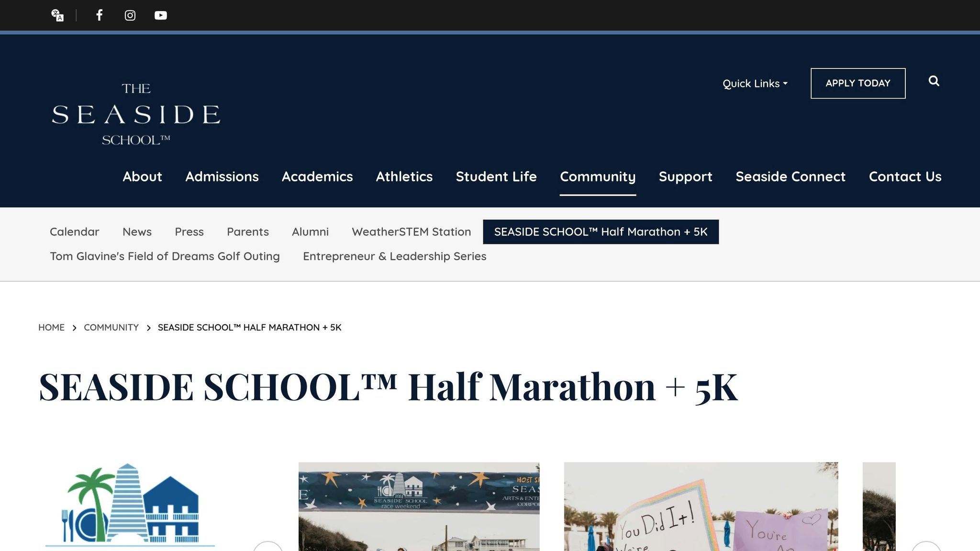Image resolution: width=980 pixels, height=551 pixels.
Task: Open the school's Instagram profile
Action: pyautogui.click(x=130, y=15)
